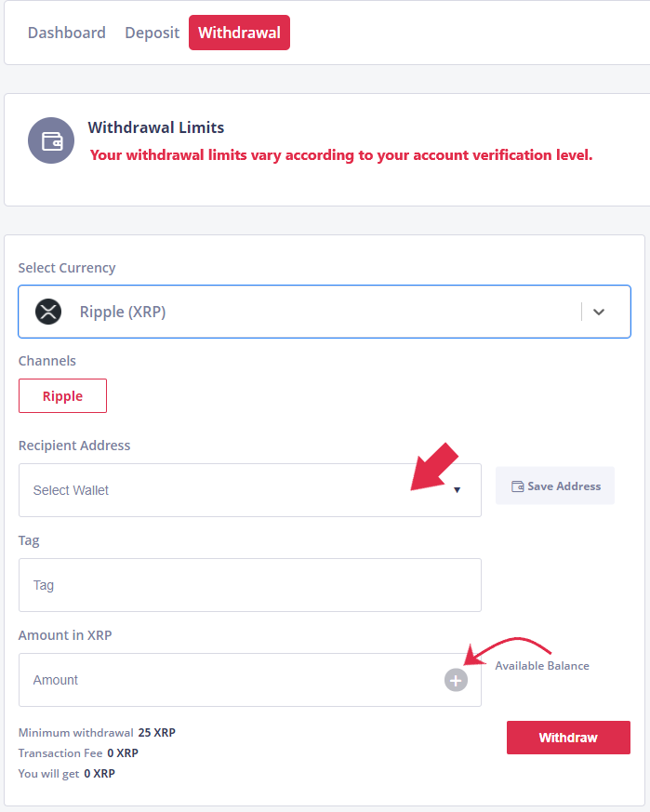Open the Select Wallet dropdown arrow
This screenshot has width=650, height=812.
coord(457,490)
